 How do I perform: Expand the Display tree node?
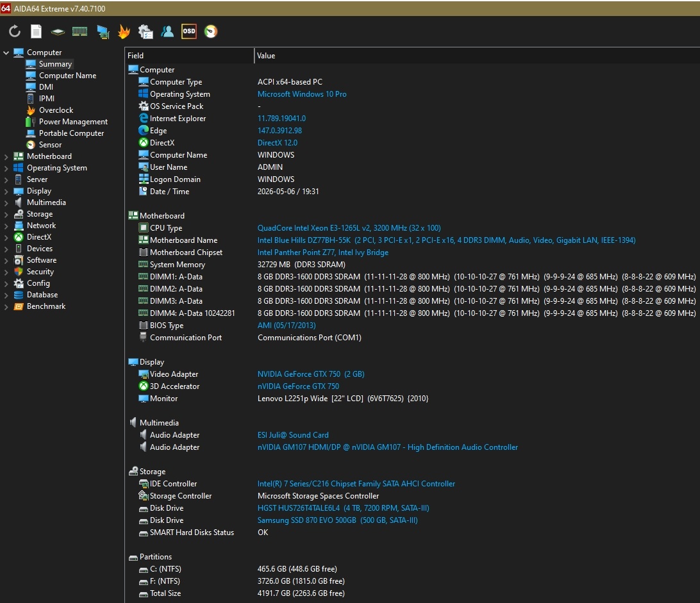tap(6, 192)
